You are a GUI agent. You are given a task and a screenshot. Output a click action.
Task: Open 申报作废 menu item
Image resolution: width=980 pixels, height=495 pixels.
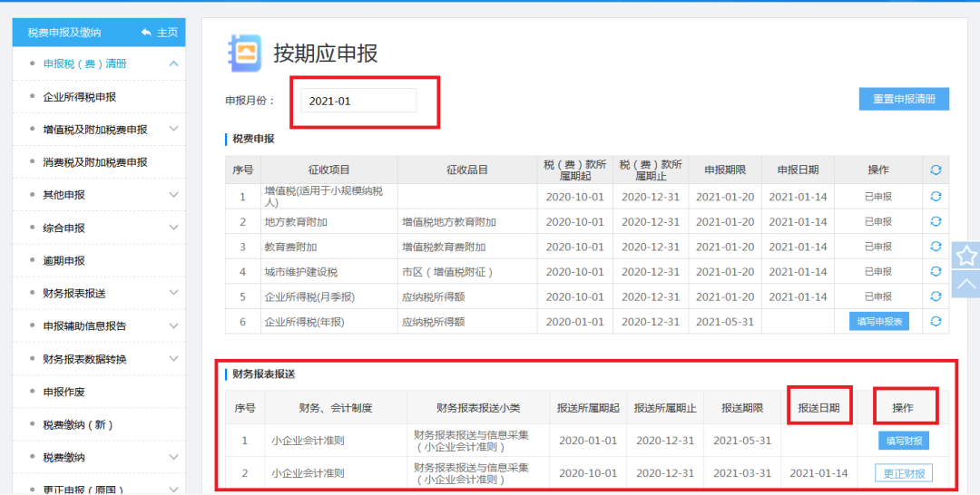[64, 392]
